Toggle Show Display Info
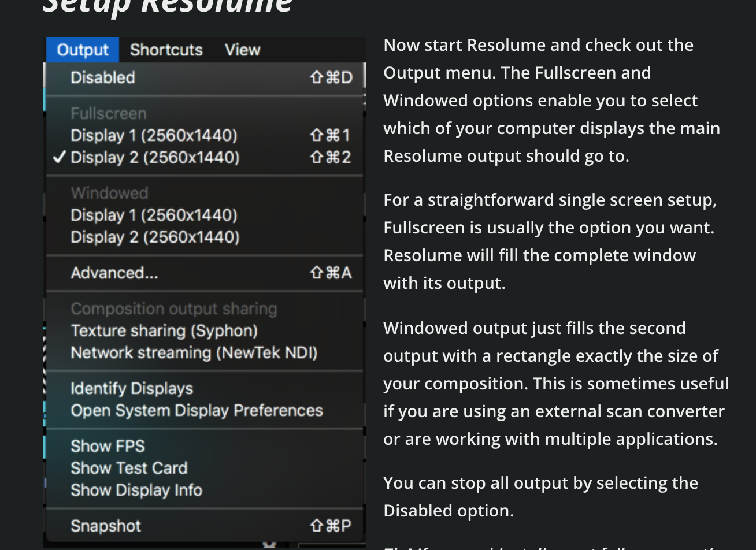This screenshot has height=550, width=756. pyautogui.click(x=136, y=490)
